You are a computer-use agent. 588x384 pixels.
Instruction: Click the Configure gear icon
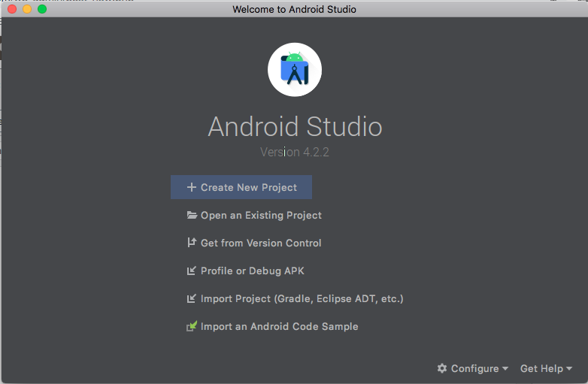[x=442, y=368]
